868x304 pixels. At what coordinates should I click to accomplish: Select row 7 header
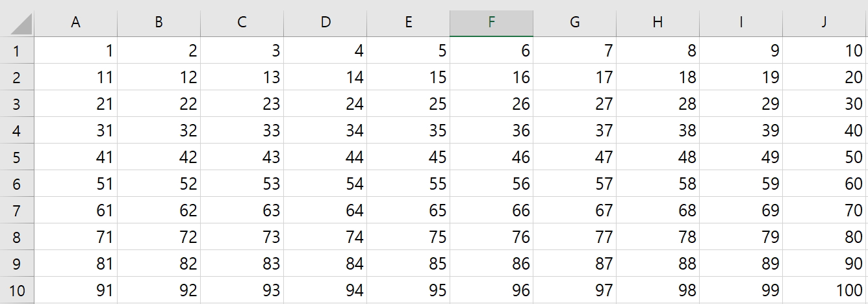pyautogui.click(x=17, y=210)
